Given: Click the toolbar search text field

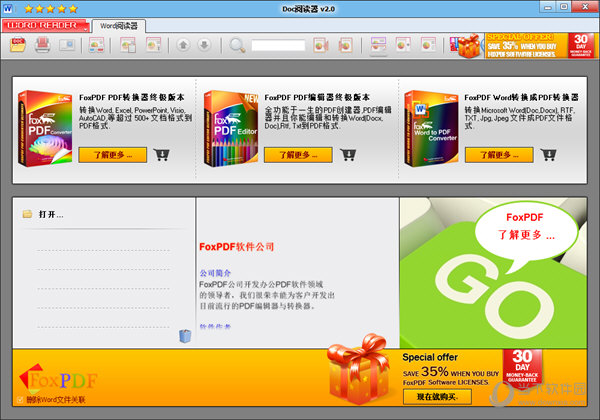Looking at the screenshot, I should (x=278, y=45).
